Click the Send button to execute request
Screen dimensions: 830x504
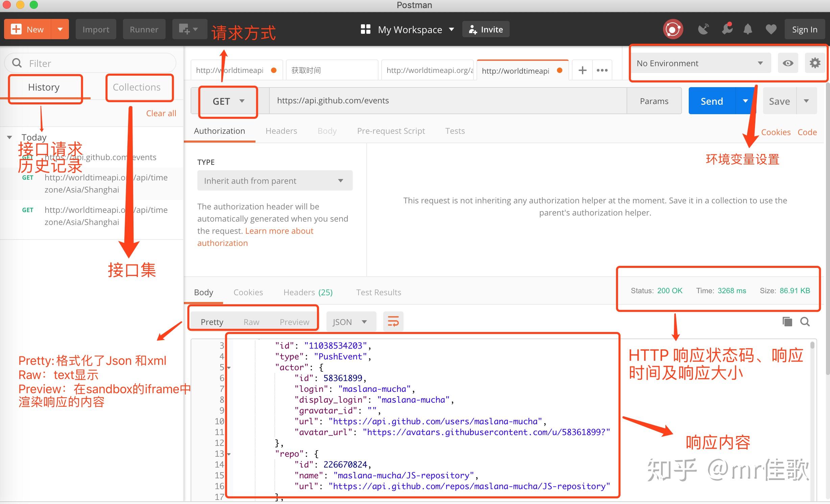711,101
